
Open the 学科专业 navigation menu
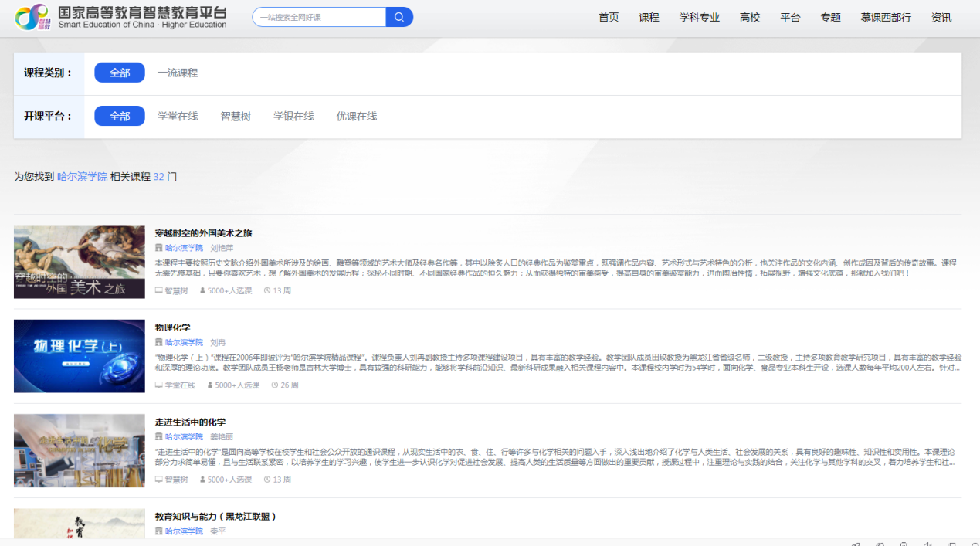coord(700,17)
